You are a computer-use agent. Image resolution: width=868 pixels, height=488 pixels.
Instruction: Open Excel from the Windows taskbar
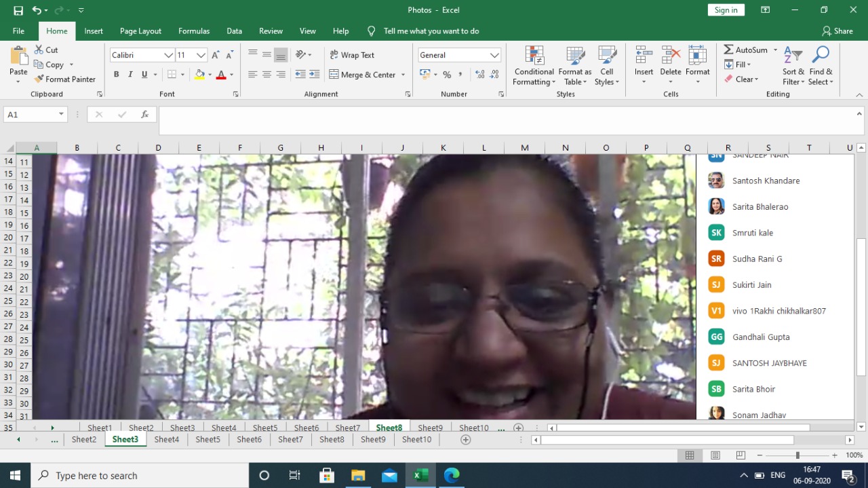point(420,475)
